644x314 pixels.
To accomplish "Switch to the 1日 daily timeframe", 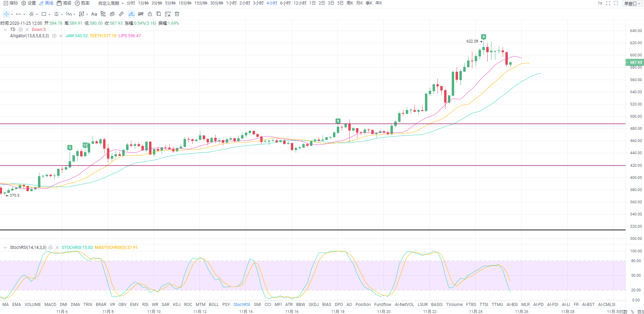I will (312, 3).
